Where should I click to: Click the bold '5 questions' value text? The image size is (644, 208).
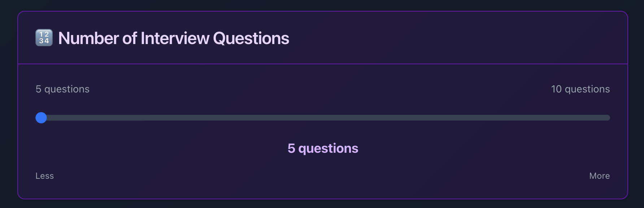click(x=323, y=148)
